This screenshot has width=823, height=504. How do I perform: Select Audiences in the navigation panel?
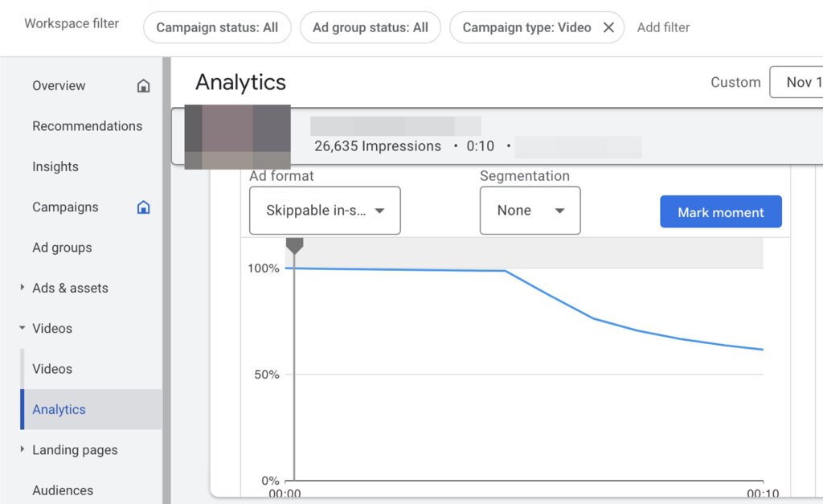click(x=63, y=490)
